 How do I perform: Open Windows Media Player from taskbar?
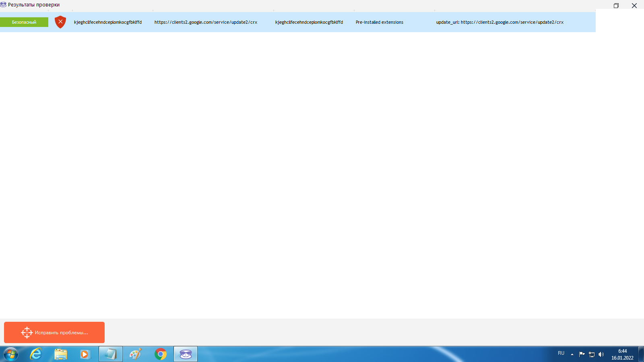[85, 354]
